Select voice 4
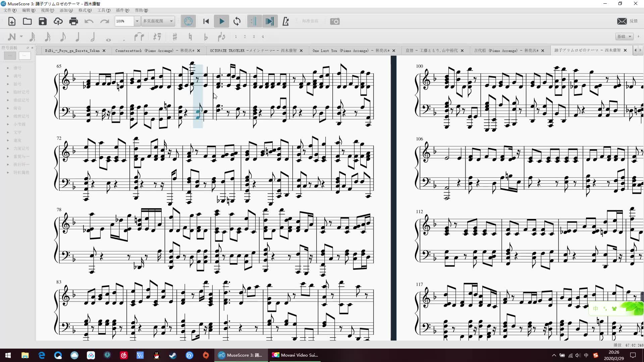Viewport: 644px width, 362px height. coord(263,37)
